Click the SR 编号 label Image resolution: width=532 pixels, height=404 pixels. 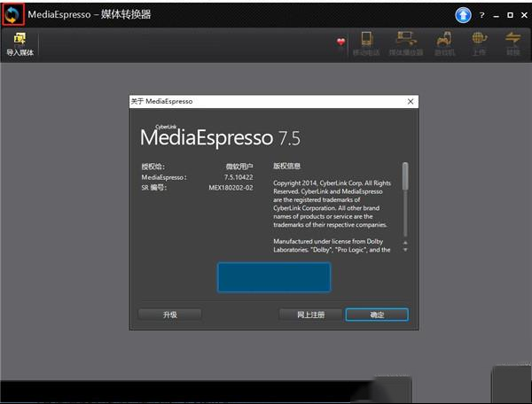tap(154, 188)
